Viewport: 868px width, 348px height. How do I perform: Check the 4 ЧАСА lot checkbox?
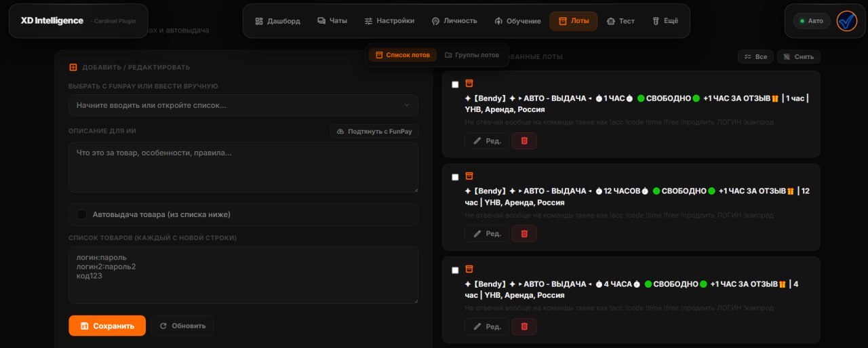click(x=455, y=270)
